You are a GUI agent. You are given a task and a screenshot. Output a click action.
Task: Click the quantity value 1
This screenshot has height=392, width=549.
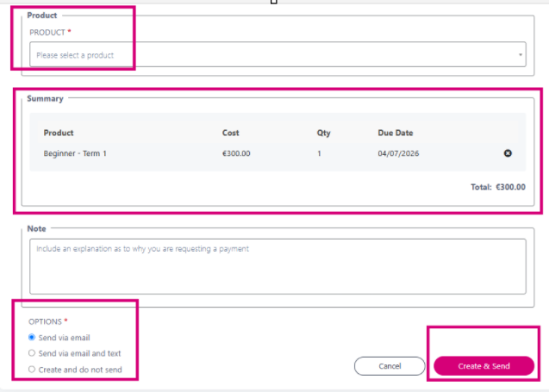319,153
